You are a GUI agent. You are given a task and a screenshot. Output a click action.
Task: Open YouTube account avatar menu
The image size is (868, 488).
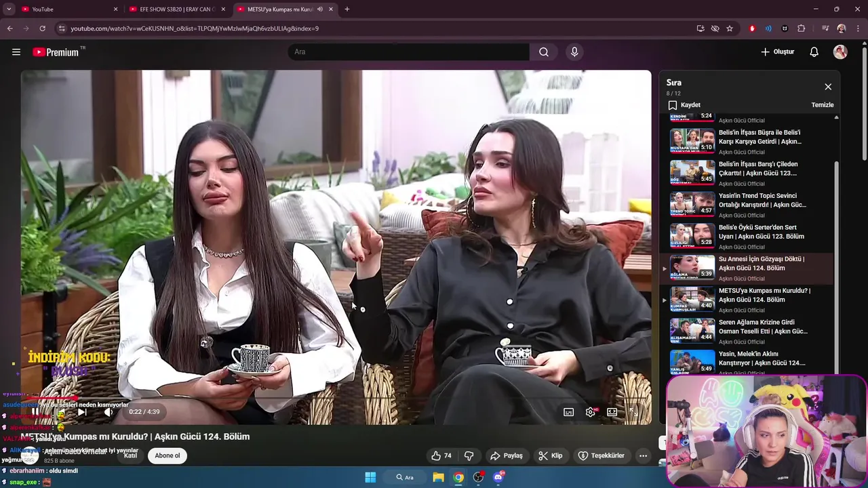pos(840,52)
